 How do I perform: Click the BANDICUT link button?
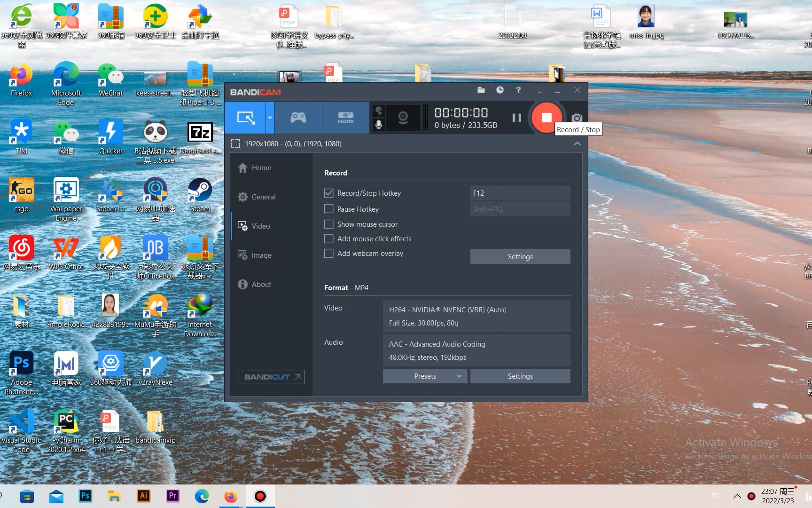[271, 377]
